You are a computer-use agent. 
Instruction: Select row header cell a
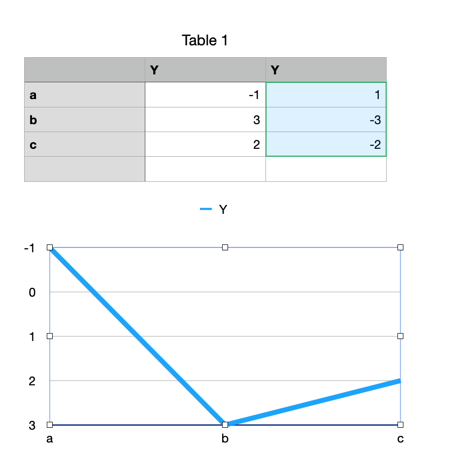point(85,95)
